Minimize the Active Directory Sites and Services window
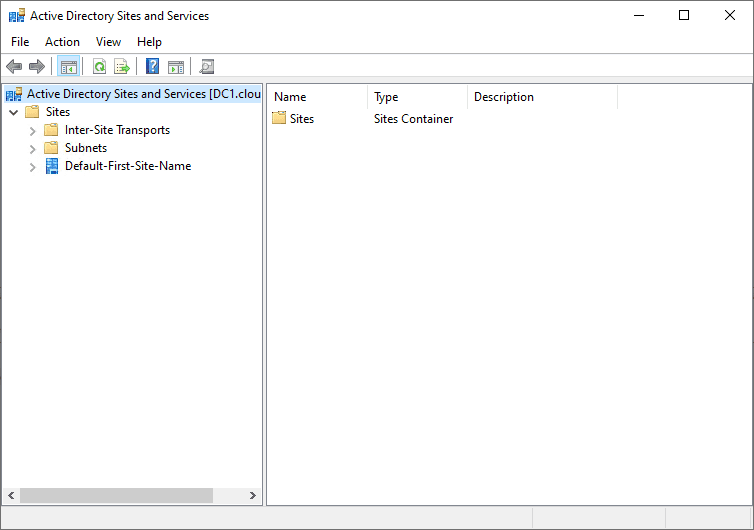Viewport: 754px width, 530px height. pos(639,15)
